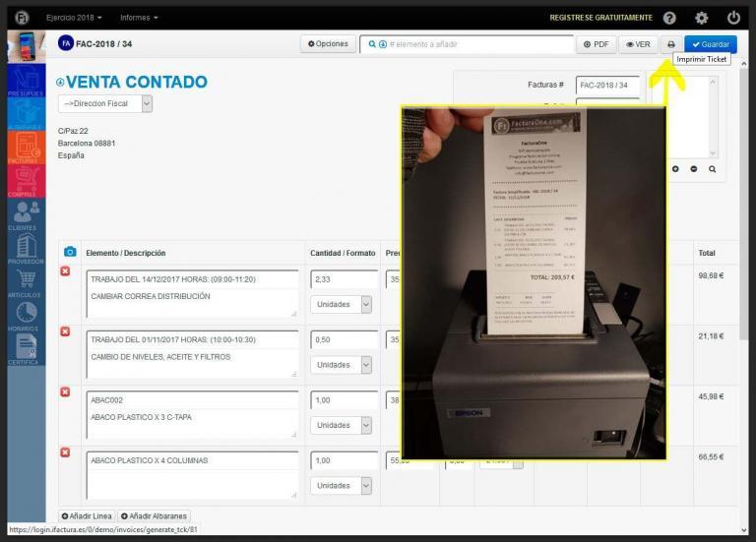Click the VER button
The image size is (756, 542).
coord(638,44)
